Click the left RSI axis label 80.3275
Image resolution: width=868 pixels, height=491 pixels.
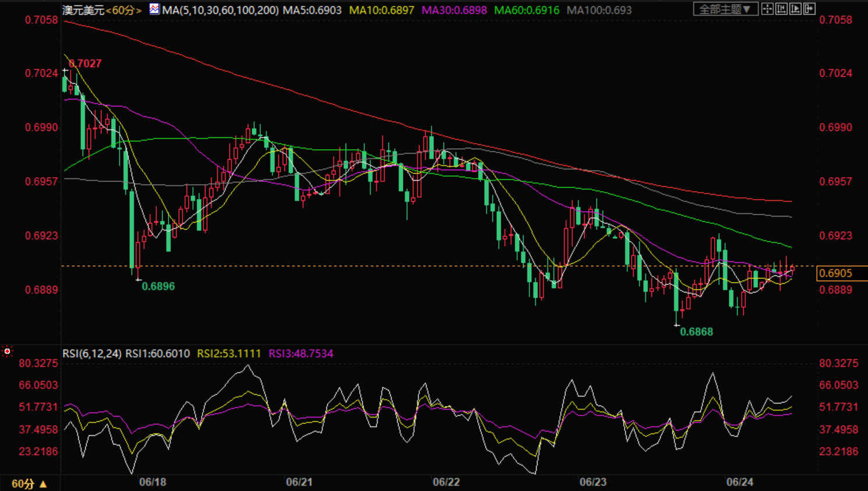[38, 363]
